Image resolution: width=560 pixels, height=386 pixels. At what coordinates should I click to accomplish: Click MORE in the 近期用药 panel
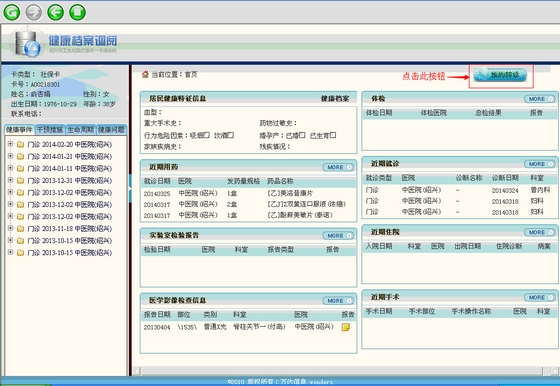click(338, 167)
